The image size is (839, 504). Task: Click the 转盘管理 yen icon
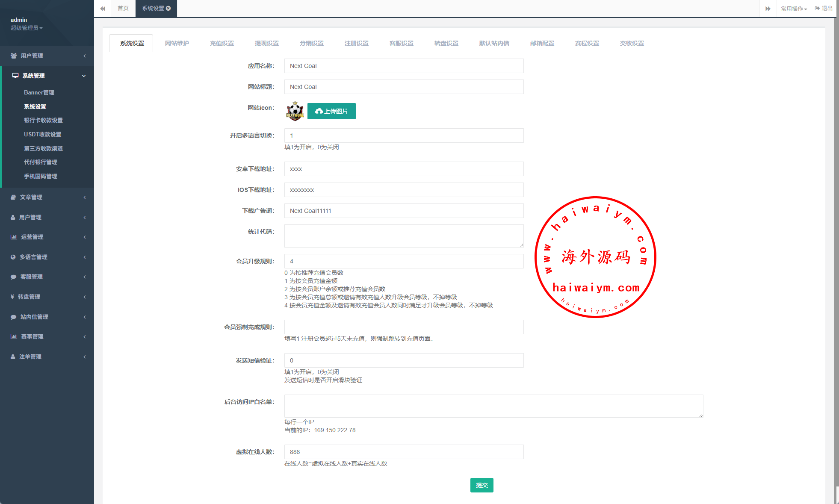coord(12,297)
